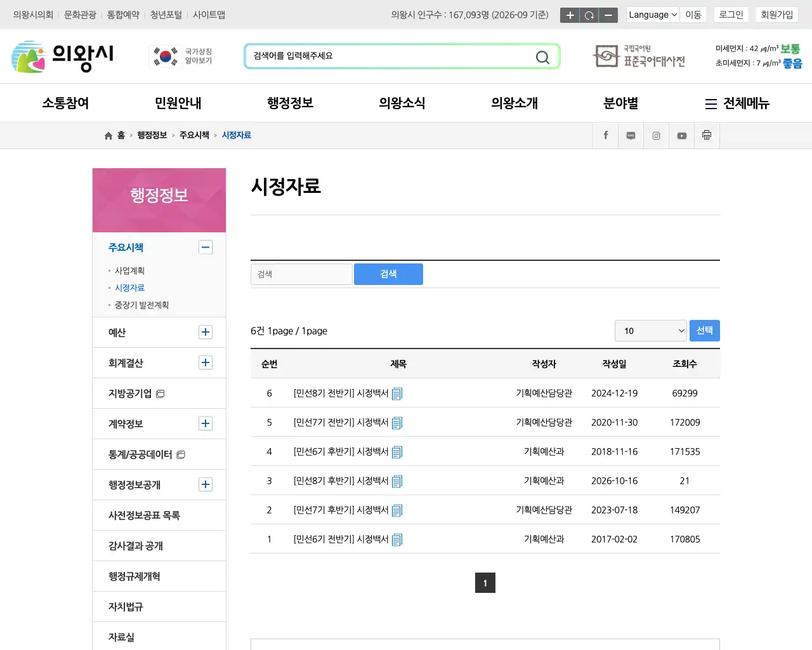Open the 국가상징 알아보기 flag icon
The image size is (812, 650).
point(181,56)
